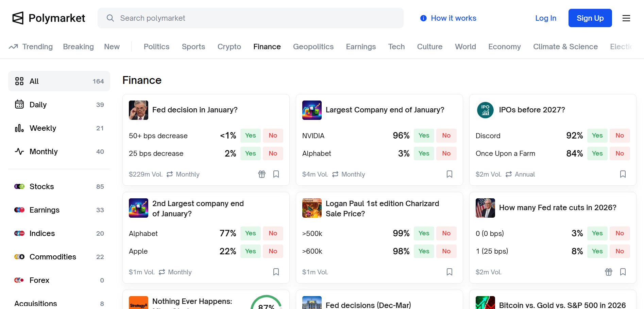Bookmark the Logan Paul Charizard market

coord(450,272)
